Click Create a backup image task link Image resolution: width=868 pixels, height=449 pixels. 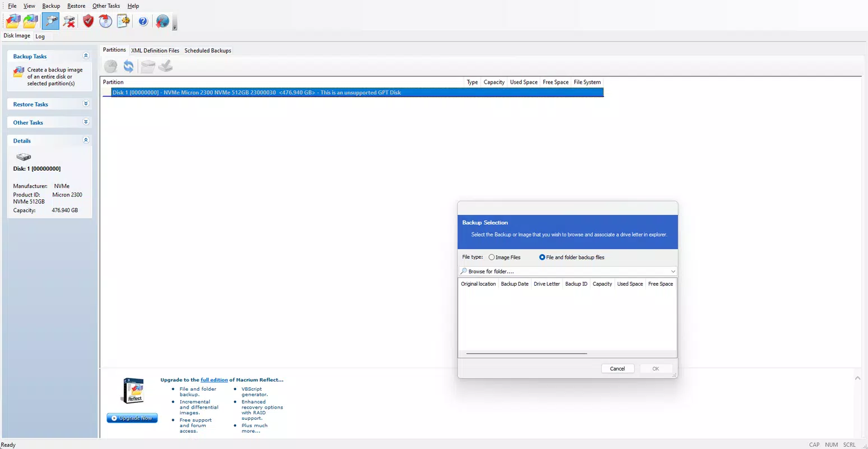coord(55,76)
